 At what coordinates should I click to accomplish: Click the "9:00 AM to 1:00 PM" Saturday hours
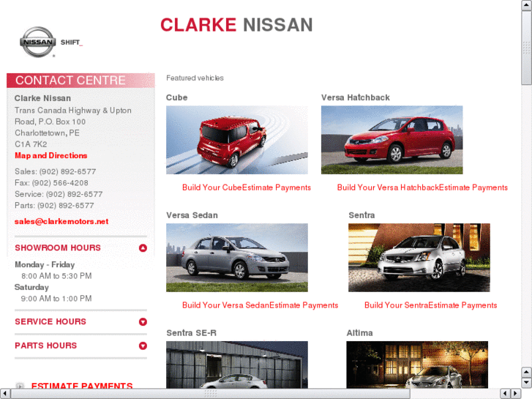tap(56, 299)
